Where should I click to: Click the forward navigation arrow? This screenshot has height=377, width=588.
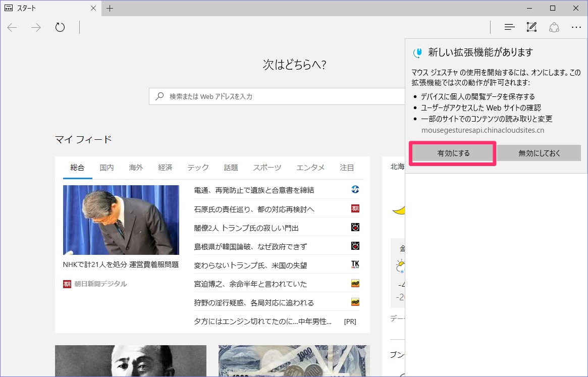tap(36, 27)
